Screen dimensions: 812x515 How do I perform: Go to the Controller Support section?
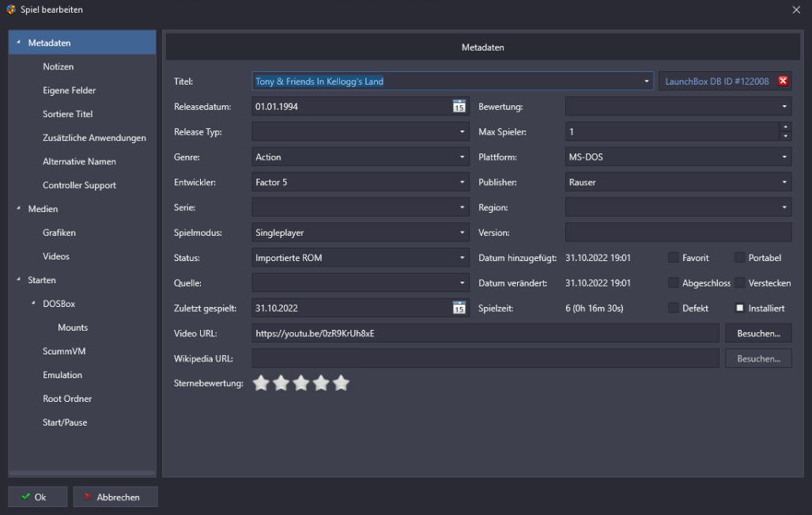(x=79, y=185)
